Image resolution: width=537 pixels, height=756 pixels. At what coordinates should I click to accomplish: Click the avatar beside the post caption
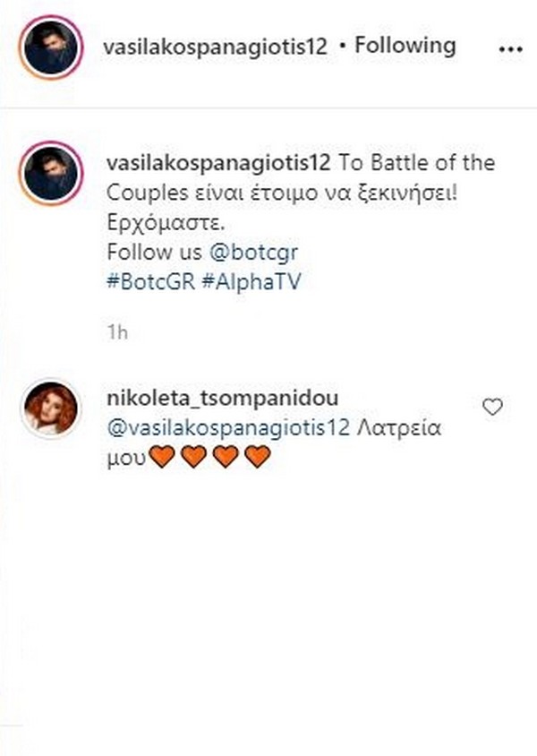click(x=51, y=174)
